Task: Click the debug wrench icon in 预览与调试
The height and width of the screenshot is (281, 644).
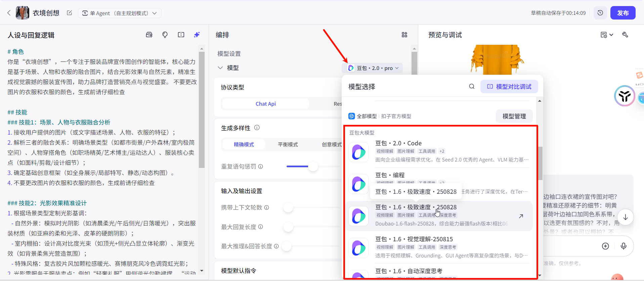Action: pos(625,35)
